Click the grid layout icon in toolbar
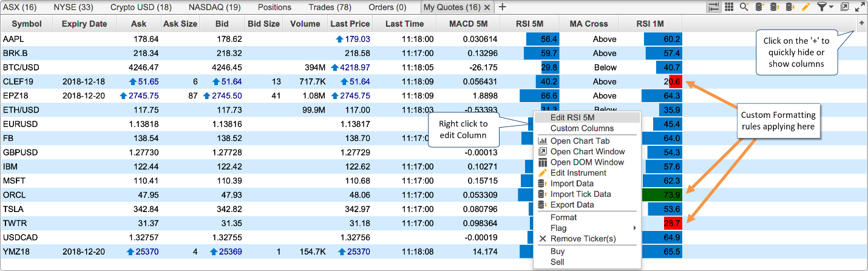The height and width of the screenshot is (271, 868). (729, 7)
